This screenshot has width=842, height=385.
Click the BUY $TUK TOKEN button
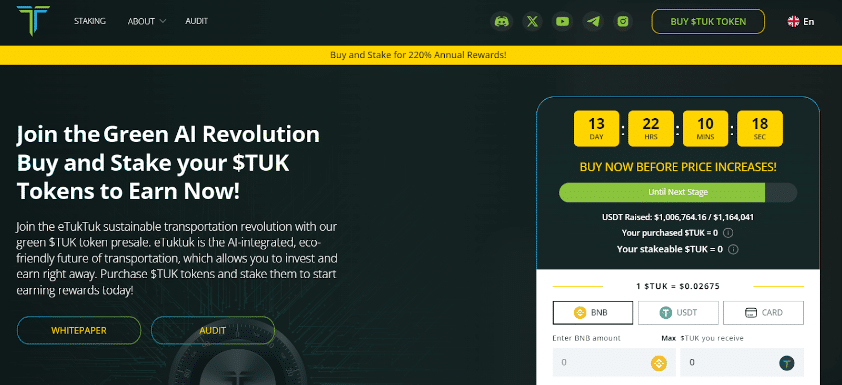[708, 21]
